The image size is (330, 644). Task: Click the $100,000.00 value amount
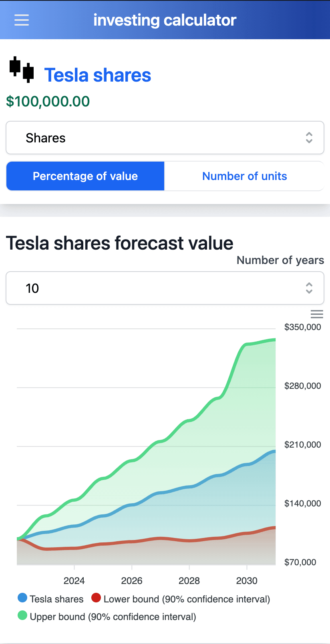click(x=48, y=101)
